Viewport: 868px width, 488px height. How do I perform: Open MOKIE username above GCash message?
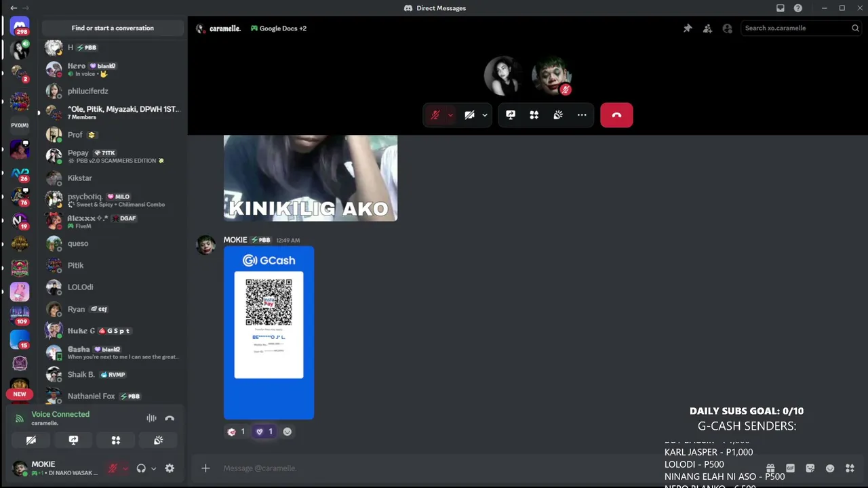(235, 240)
